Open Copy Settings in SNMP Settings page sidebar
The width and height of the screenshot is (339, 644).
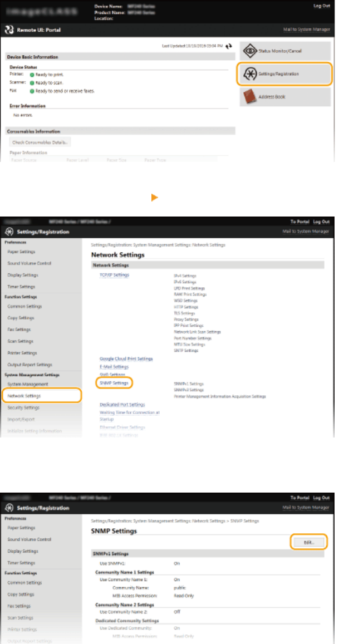(21, 594)
